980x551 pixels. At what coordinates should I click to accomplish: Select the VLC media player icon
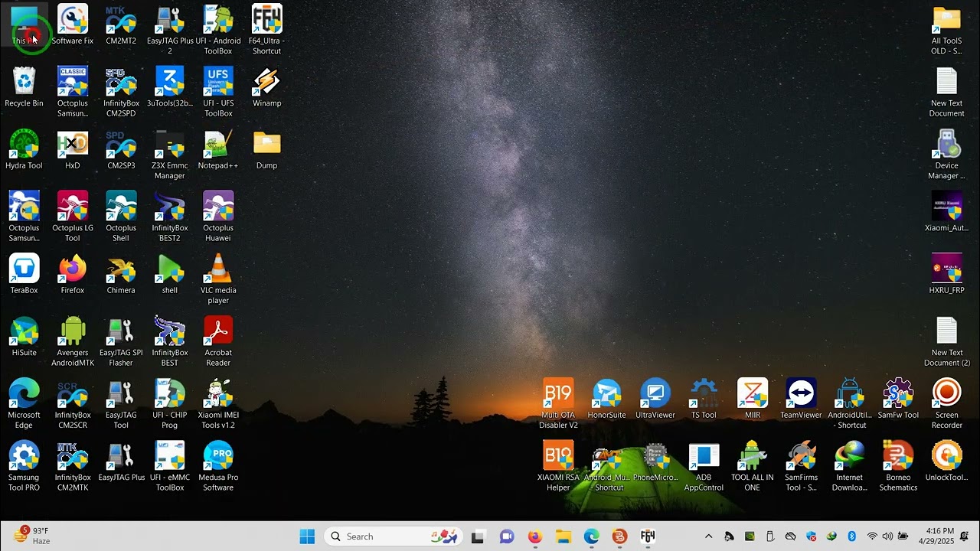click(x=218, y=279)
